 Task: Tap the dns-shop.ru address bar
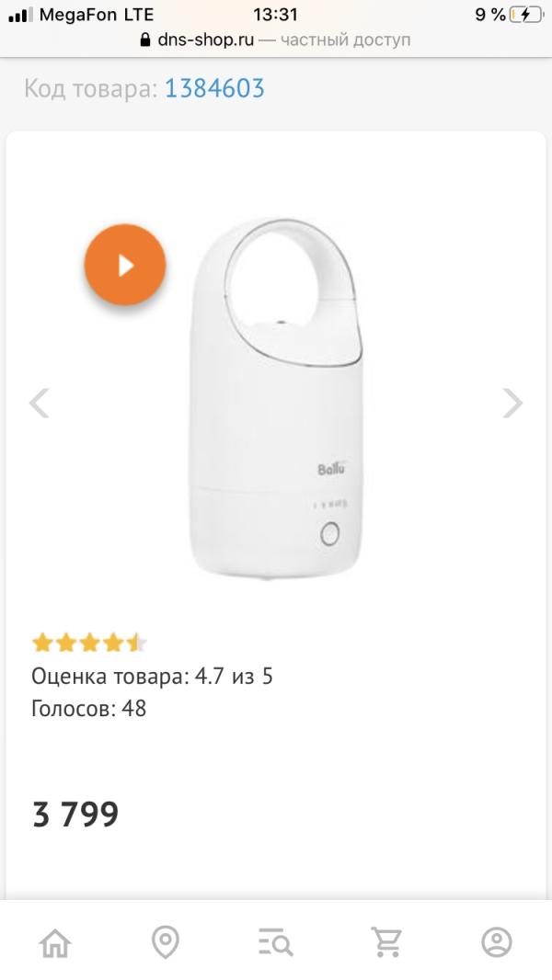click(x=276, y=40)
